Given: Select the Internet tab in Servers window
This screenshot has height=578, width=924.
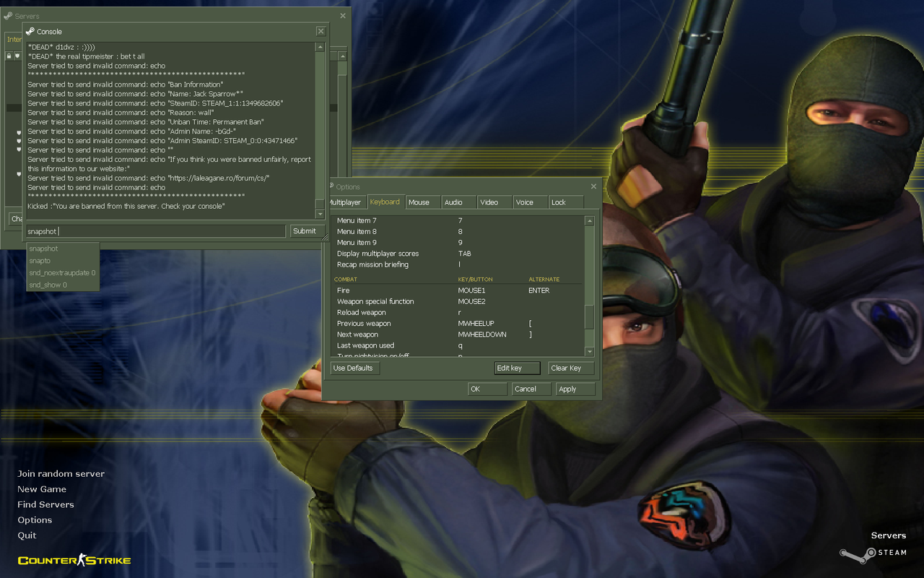Looking at the screenshot, I should [x=14, y=40].
